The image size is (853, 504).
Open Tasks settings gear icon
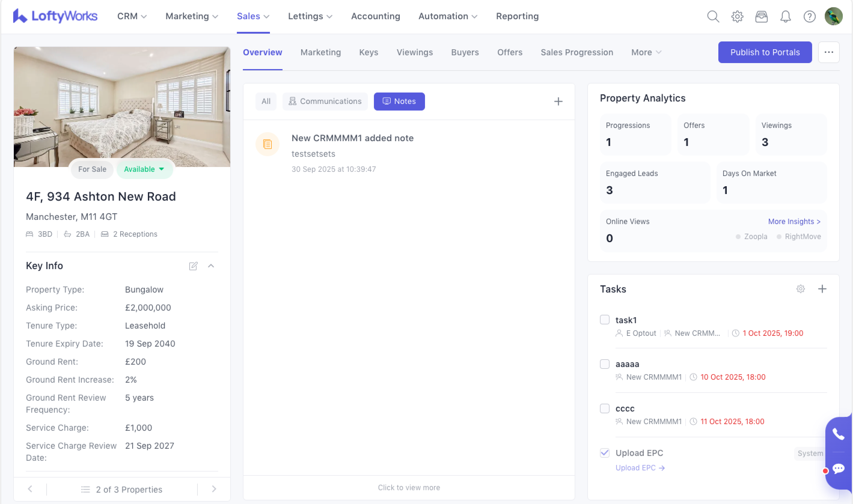pos(801,289)
